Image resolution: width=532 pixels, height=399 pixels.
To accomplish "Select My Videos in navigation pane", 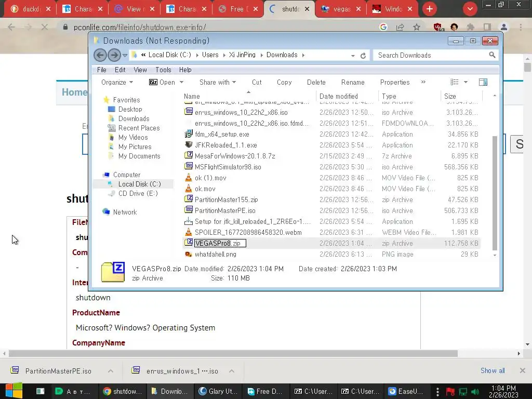I will coord(133,137).
